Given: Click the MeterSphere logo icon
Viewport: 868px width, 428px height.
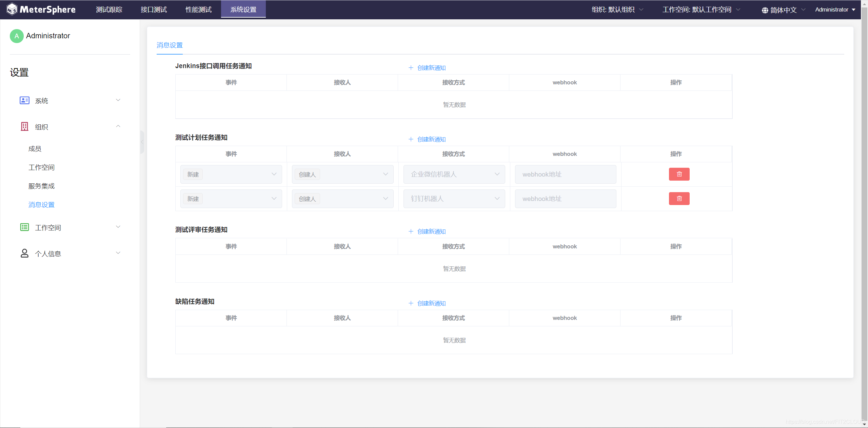Looking at the screenshot, I should point(12,9).
